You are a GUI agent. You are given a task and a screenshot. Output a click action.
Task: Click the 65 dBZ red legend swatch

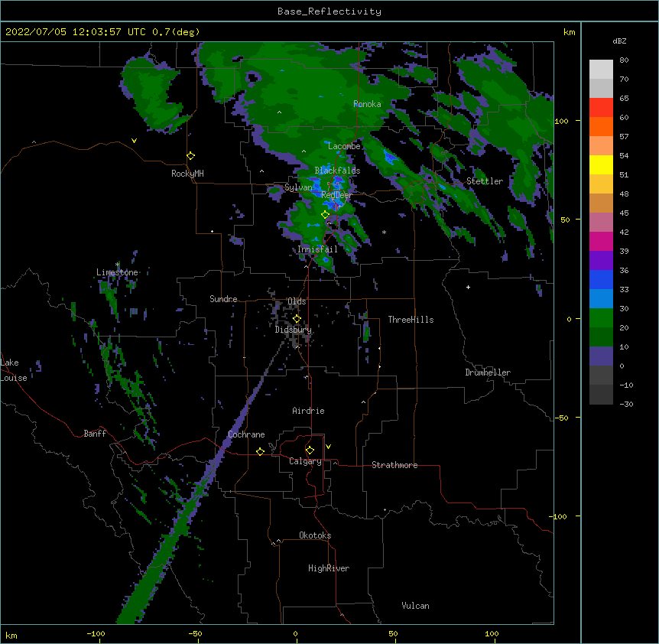[601, 107]
